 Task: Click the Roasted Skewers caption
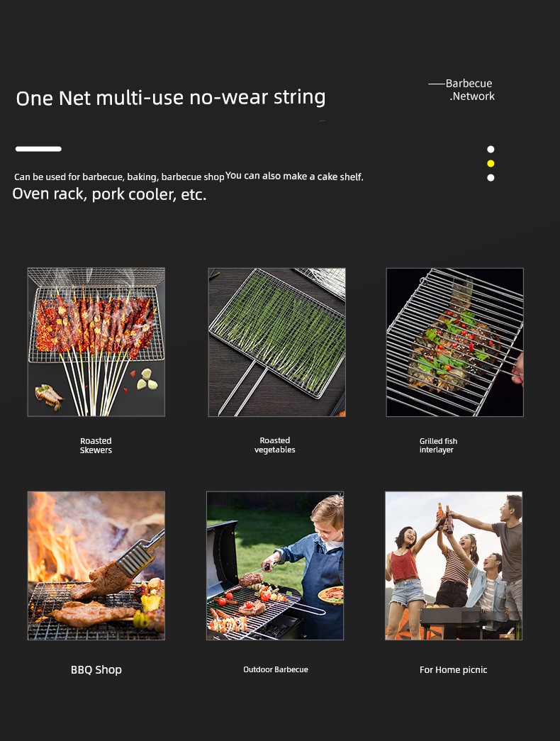click(96, 445)
